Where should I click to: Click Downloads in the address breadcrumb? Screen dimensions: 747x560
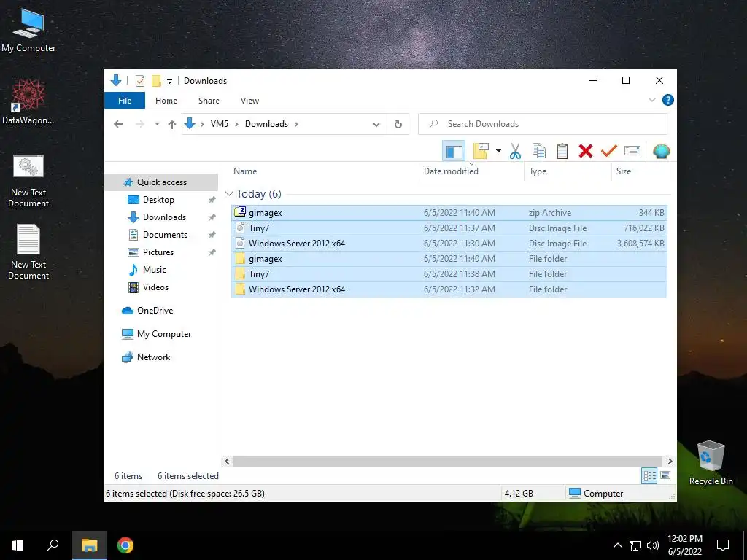(266, 124)
